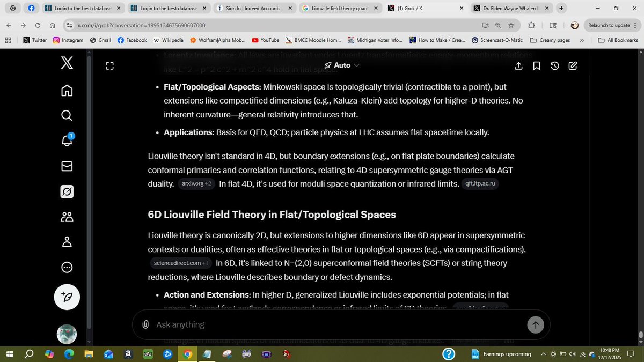Viewport: 644px width, 362px height.
Task: Open zoom magnifier icon in address bar
Action: tap(498, 25)
